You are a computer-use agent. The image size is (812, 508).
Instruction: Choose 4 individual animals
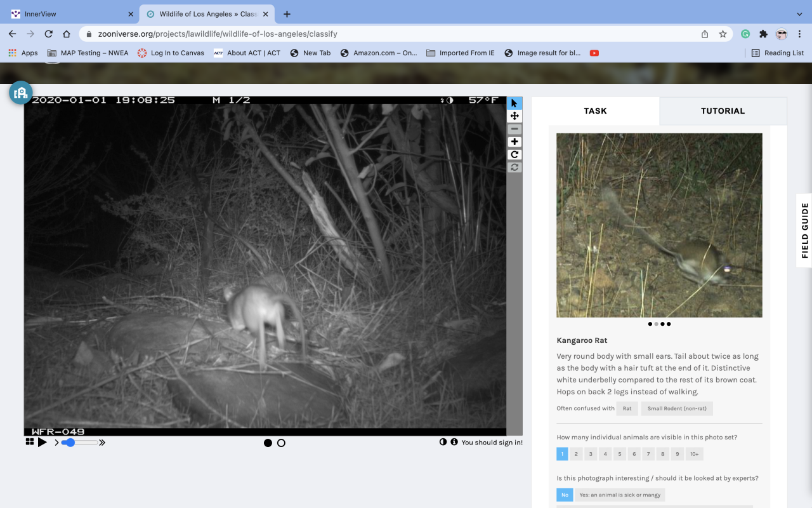point(605,454)
